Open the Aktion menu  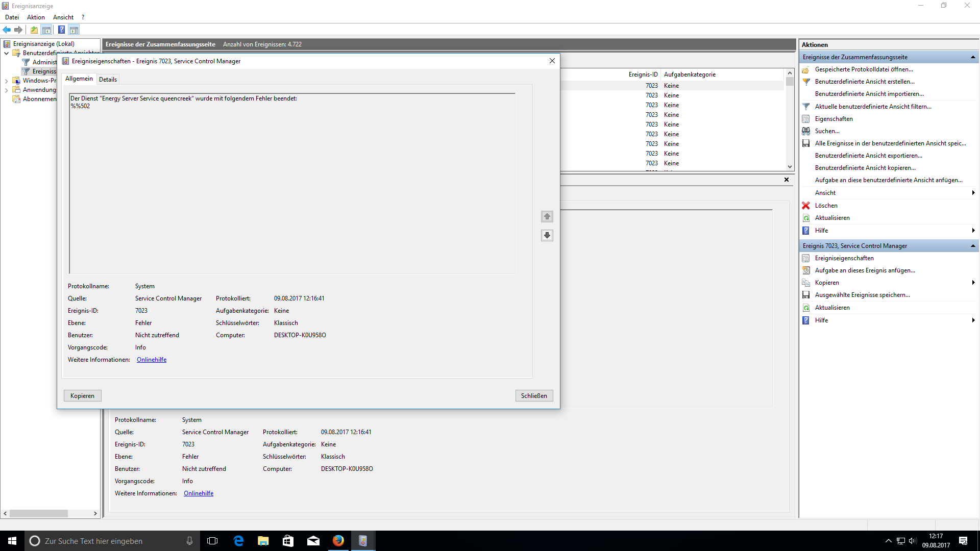[36, 17]
